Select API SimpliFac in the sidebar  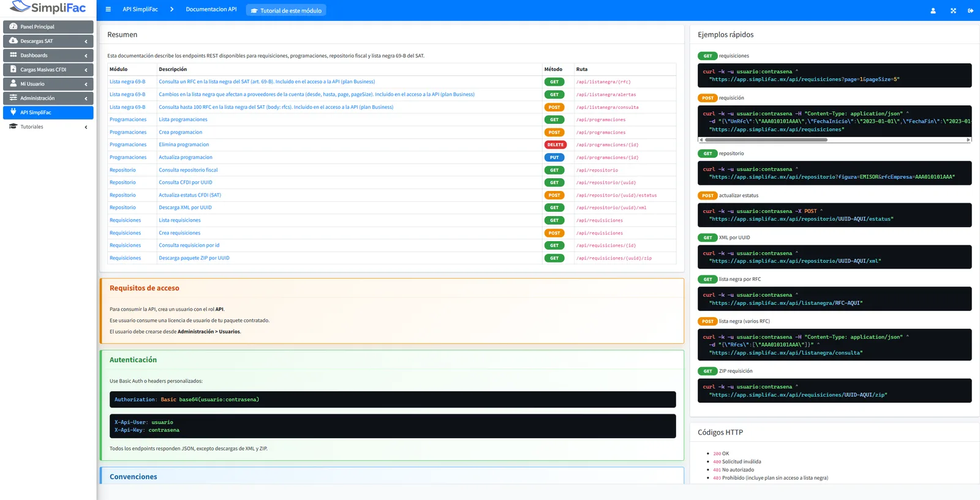(48, 113)
